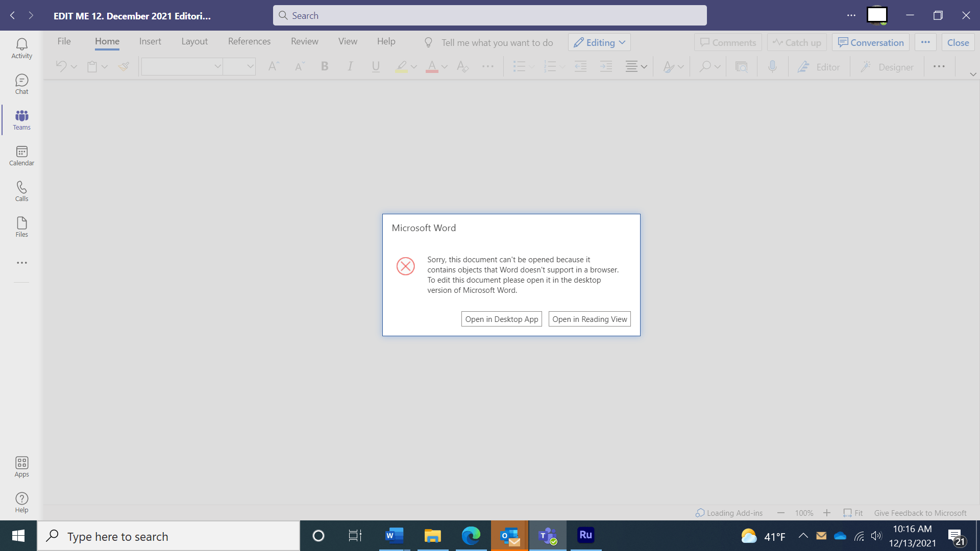Close the document with Close button
980x551 pixels.
pyautogui.click(x=958, y=42)
